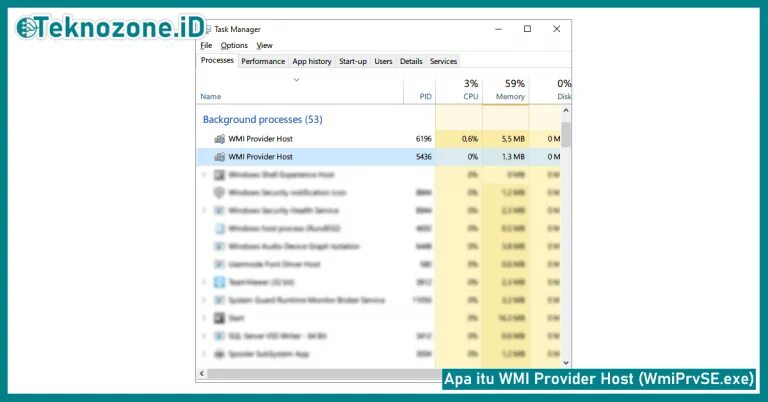The height and width of the screenshot is (402, 768).
Task: Open the Start-up tab
Action: click(353, 61)
